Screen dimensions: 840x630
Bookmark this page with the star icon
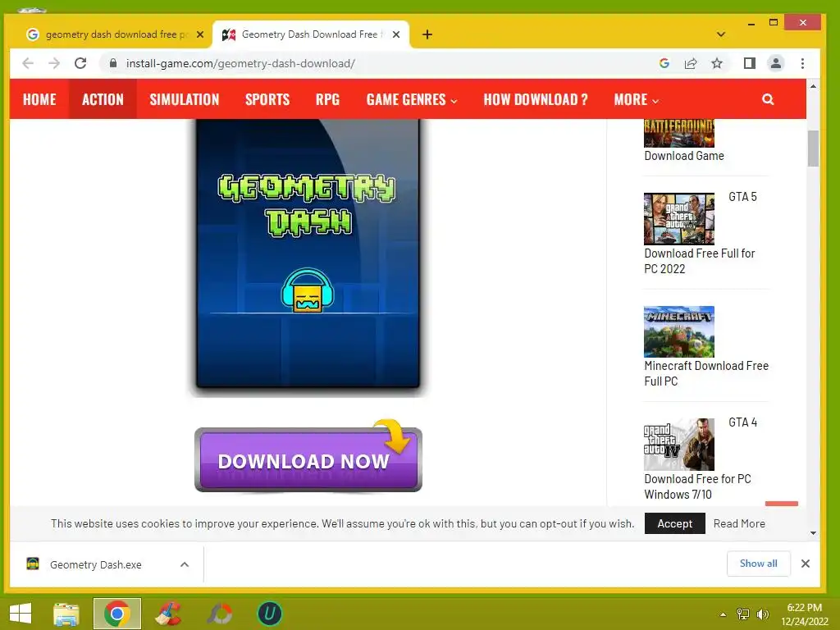[717, 64]
